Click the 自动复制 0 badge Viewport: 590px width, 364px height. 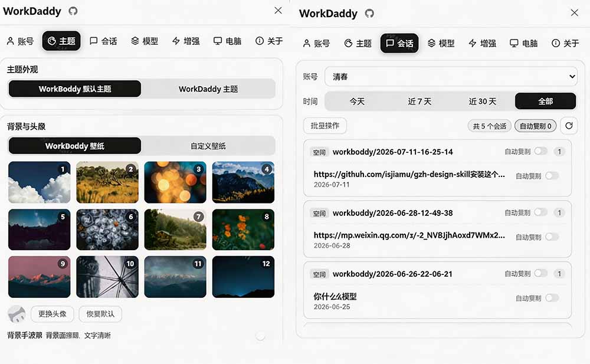tap(536, 126)
